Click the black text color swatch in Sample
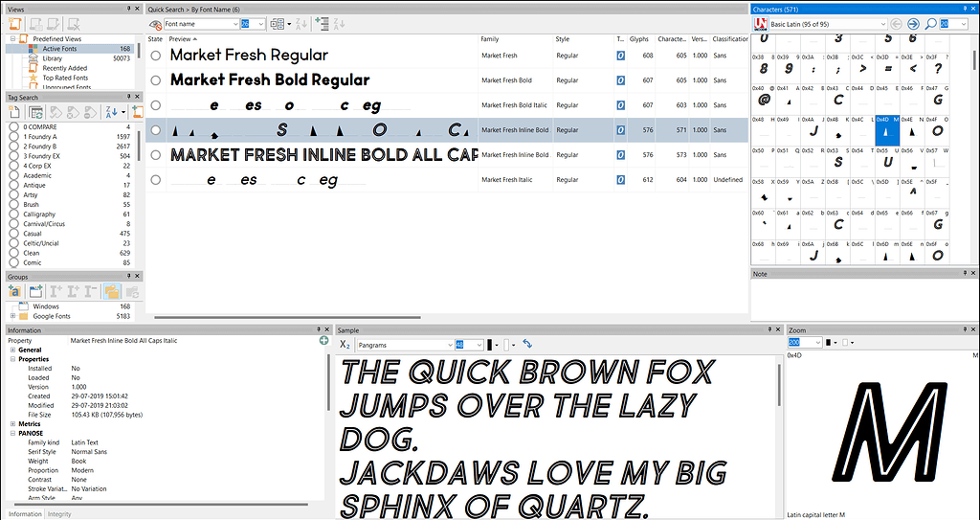Image resolution: width=980 pixels, height=520 pixels. pos(491,345)
